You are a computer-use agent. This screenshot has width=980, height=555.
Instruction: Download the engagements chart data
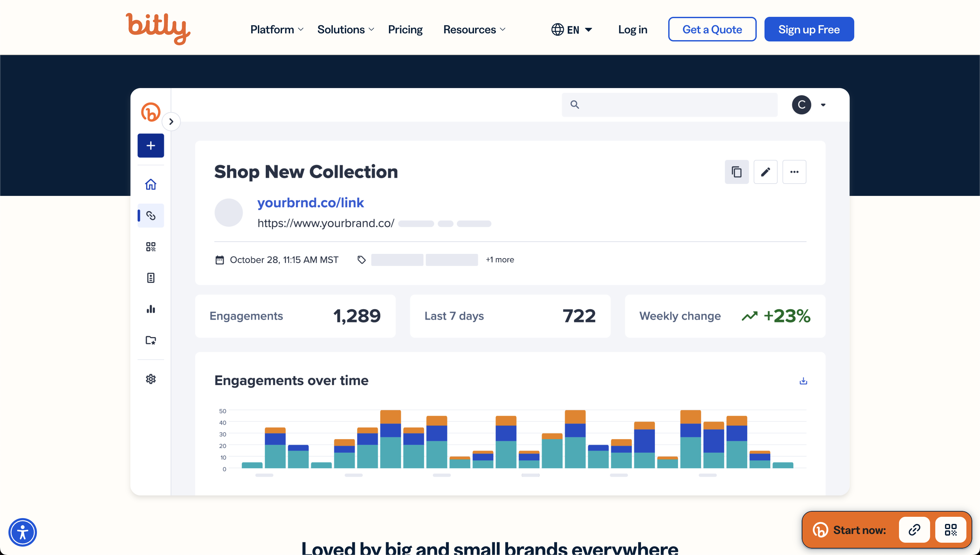coord(803,381)
